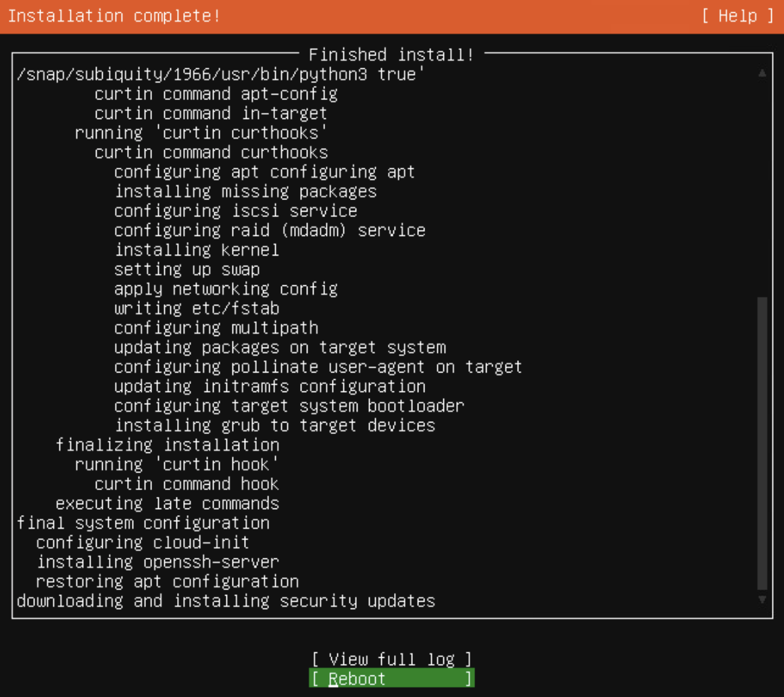The image size is (784, 697).
Task: Click the 'updating initramfs configuration' line
Action: coord(270,386)
